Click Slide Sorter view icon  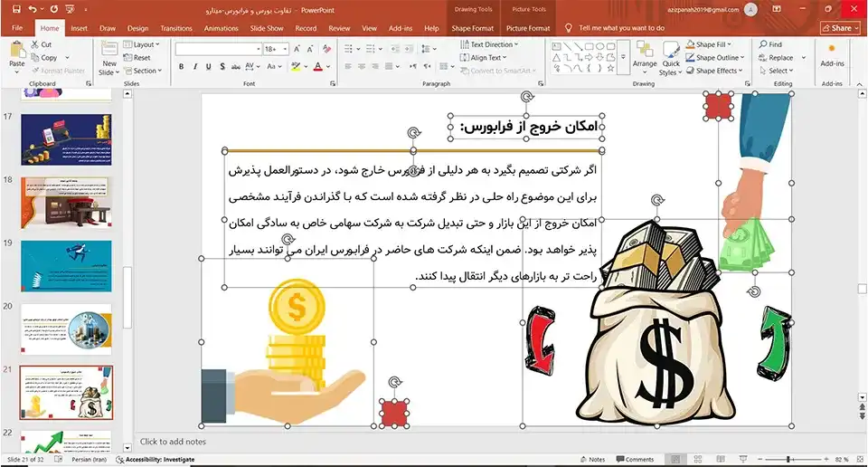point(697,459)
